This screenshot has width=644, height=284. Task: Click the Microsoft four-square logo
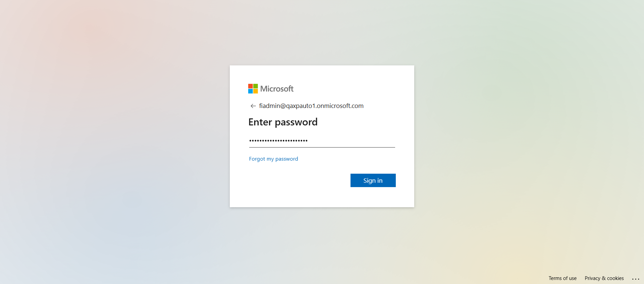(253, 89)
